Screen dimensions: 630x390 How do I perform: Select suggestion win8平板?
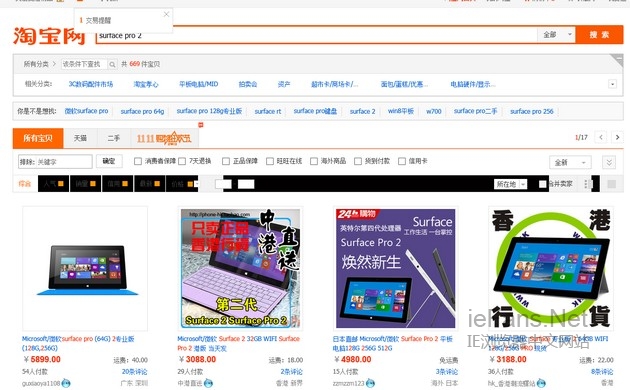coord(401,111)
